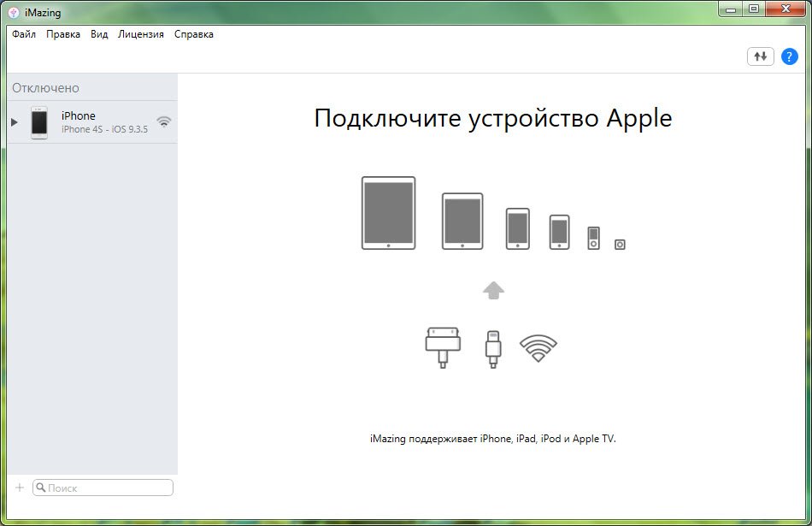Click the grey upward arrow graphic
Screen dimensions: 812x526
pyautogui.click(x=493, y=290)
